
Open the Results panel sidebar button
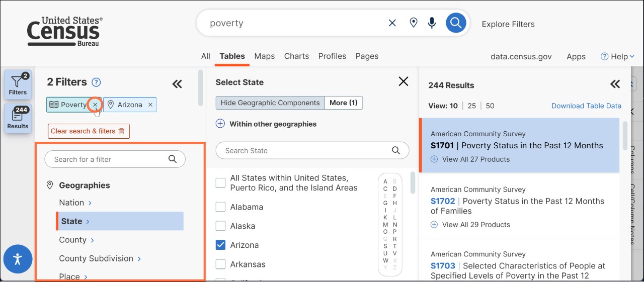click(18, 119)
